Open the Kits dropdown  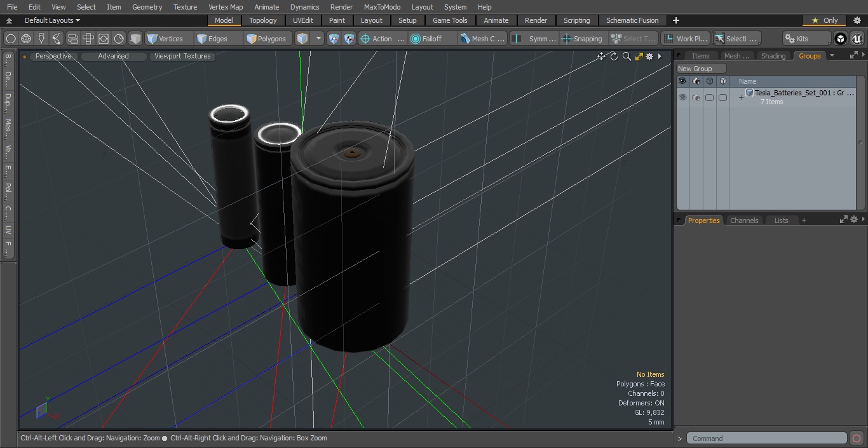tap(806, 39)
